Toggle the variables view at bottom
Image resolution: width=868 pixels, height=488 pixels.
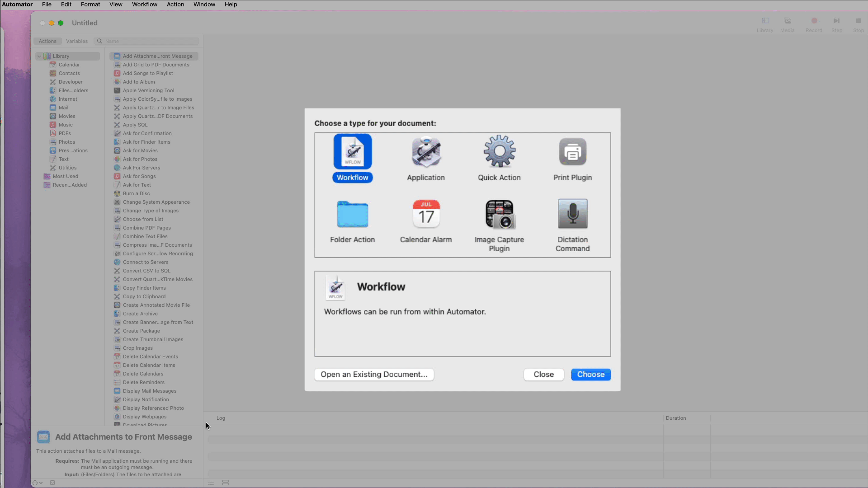click(226, 483)
